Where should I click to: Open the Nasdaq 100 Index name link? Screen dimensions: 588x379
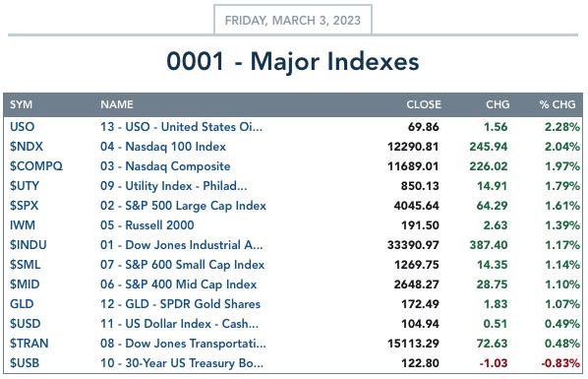163,146
